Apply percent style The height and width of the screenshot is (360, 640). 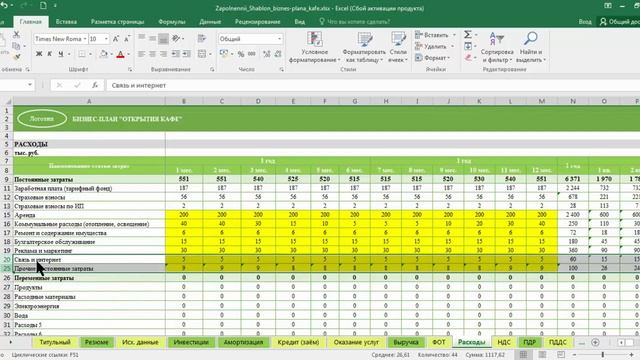(x=241, y=54)
